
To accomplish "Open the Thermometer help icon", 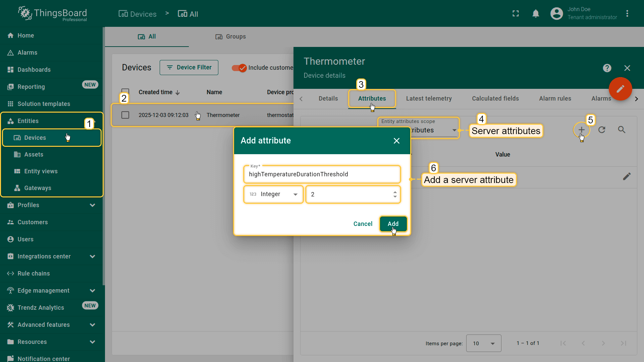I will point(607,68).
